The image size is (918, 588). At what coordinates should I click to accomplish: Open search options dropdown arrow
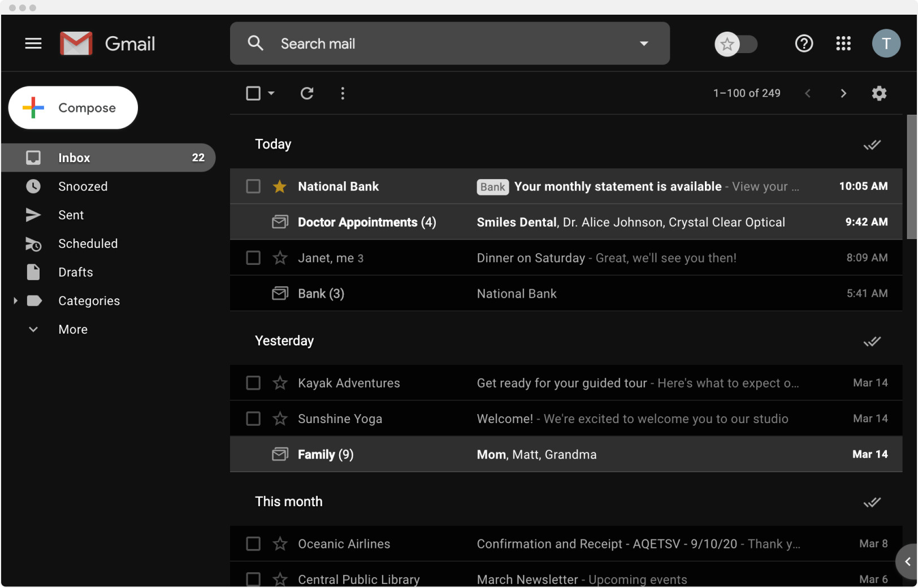click(643, 43)
